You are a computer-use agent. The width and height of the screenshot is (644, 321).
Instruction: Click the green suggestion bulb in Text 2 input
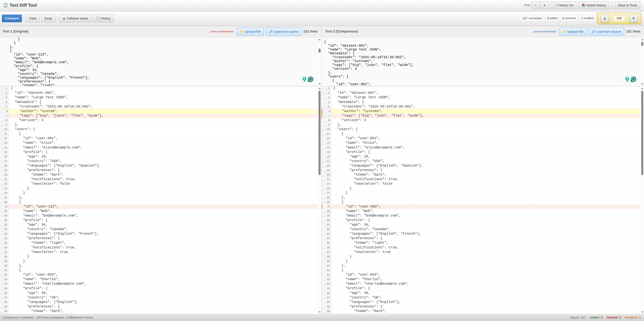click(x=627, y=79)
